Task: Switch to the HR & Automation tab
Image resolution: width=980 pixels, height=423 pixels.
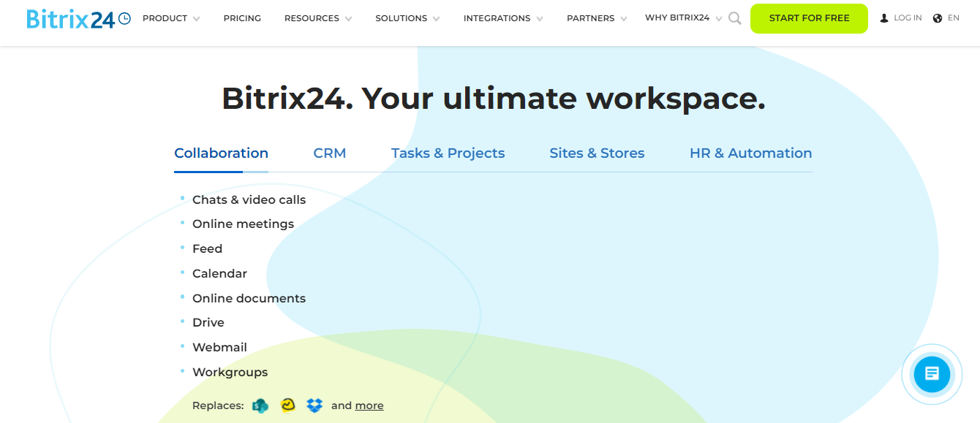Action: 750,153
